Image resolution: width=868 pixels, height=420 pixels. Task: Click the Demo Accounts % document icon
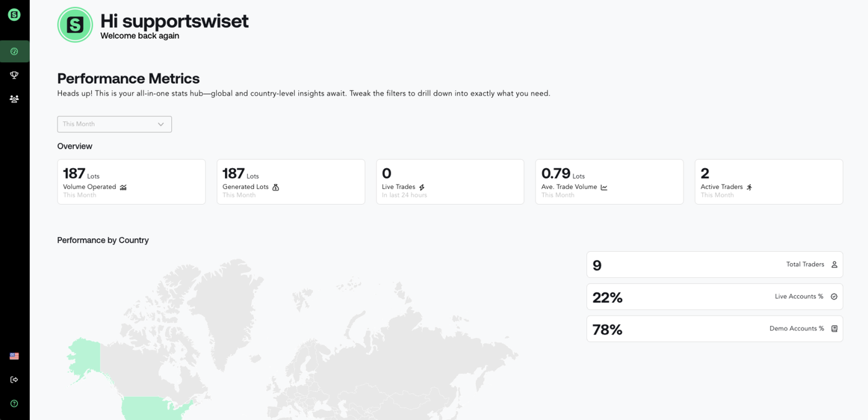[834, 329]
